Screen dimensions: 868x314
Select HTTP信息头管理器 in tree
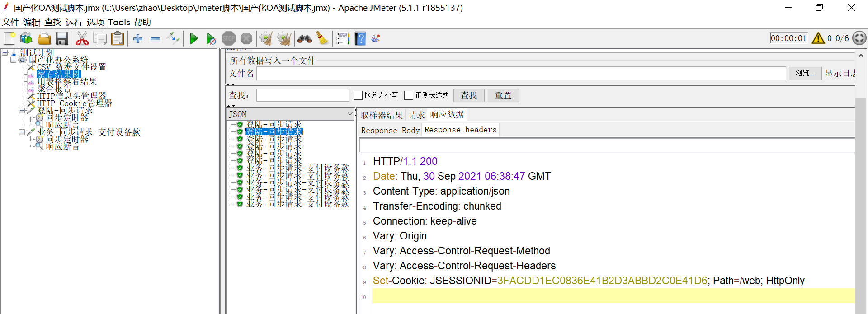pyautogui.click(x=71, y=96)
